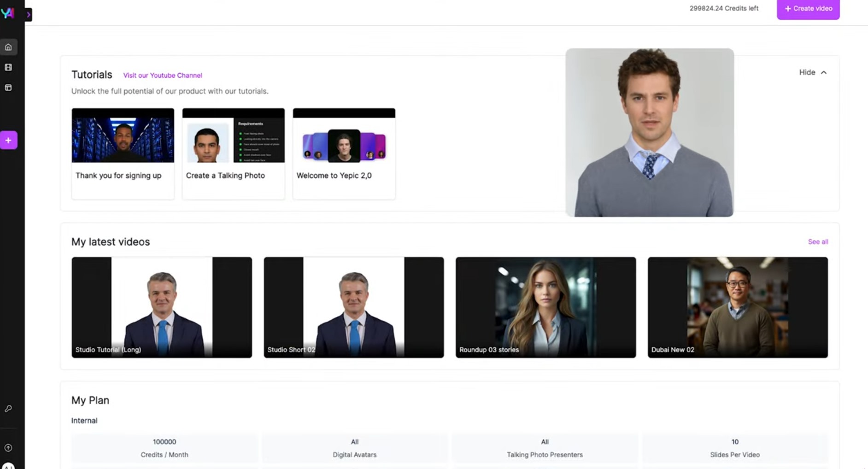Click the chevron next to Hide
This screenshot has width=868, height=469.
(824, 72)
